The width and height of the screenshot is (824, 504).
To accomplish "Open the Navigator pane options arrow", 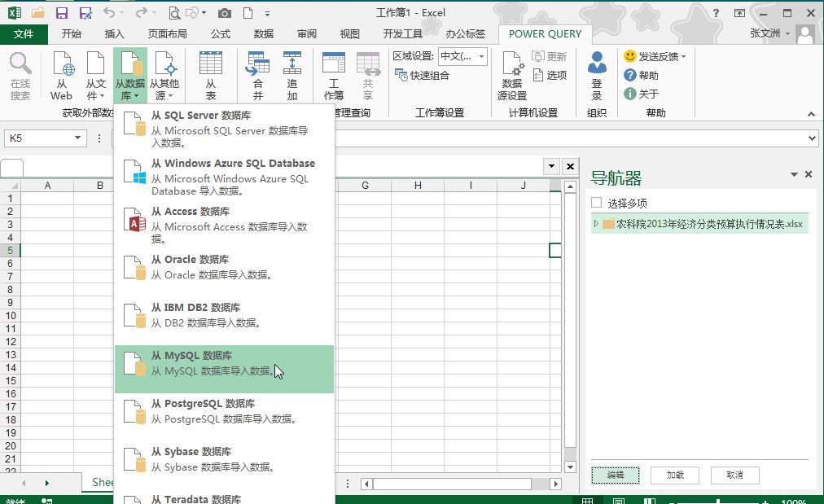I will pos(794,174).
